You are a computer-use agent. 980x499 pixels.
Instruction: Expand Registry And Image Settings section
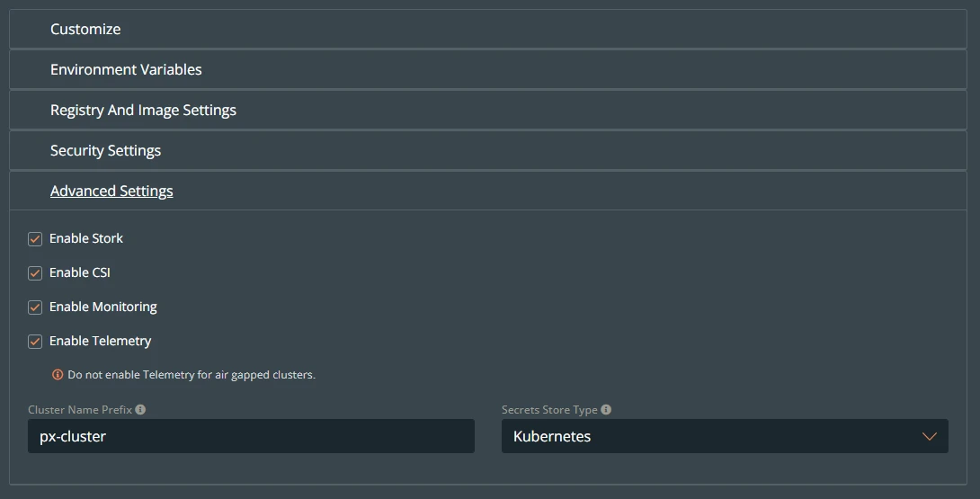[488, 110]
